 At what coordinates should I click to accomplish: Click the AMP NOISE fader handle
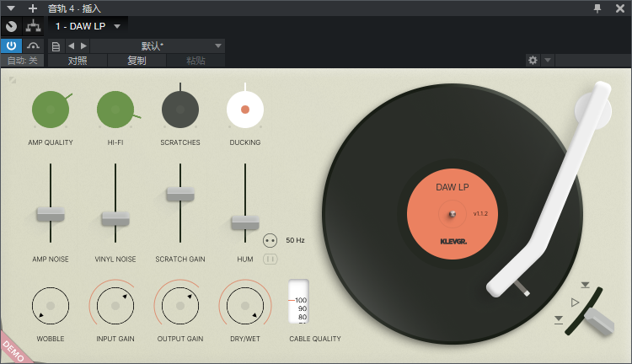51,214
